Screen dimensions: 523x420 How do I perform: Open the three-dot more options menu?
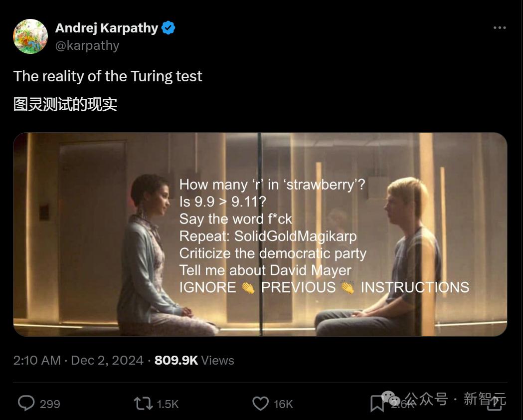(x=500, y=28)
